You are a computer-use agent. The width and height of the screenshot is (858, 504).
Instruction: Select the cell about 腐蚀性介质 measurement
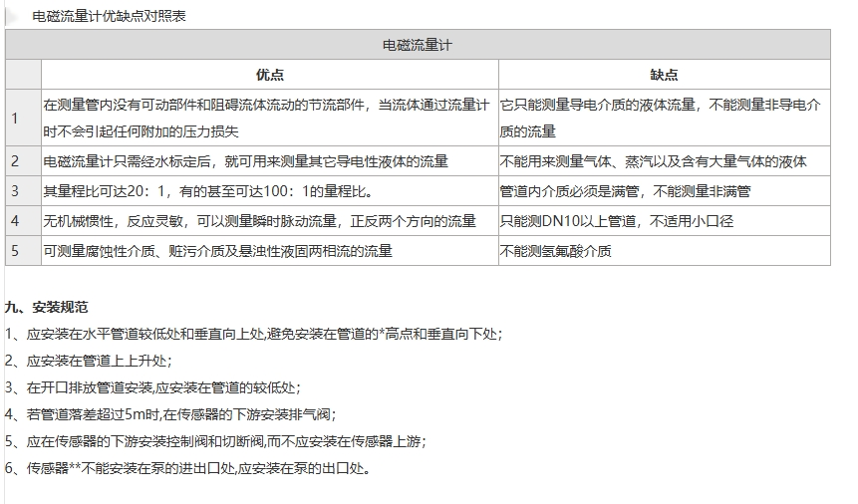pyautogui.click(x=269, y=250)
